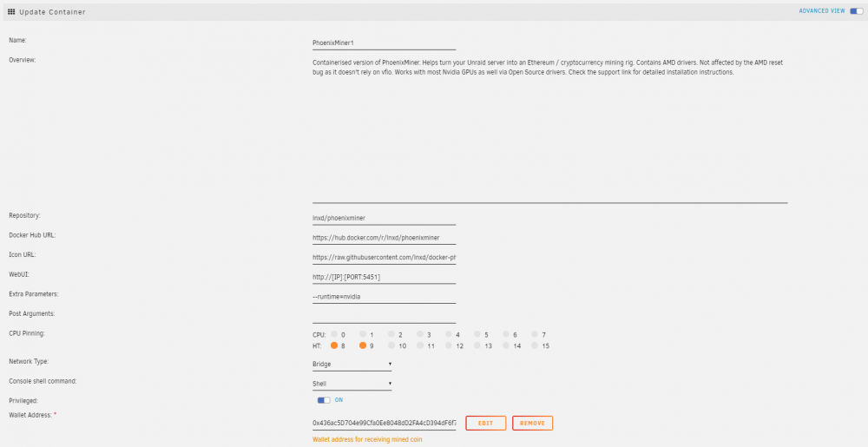This screenshot has height=447, width=868.
Task: Select CPU core 5 for pinning
Action: (x=477, y=334)
